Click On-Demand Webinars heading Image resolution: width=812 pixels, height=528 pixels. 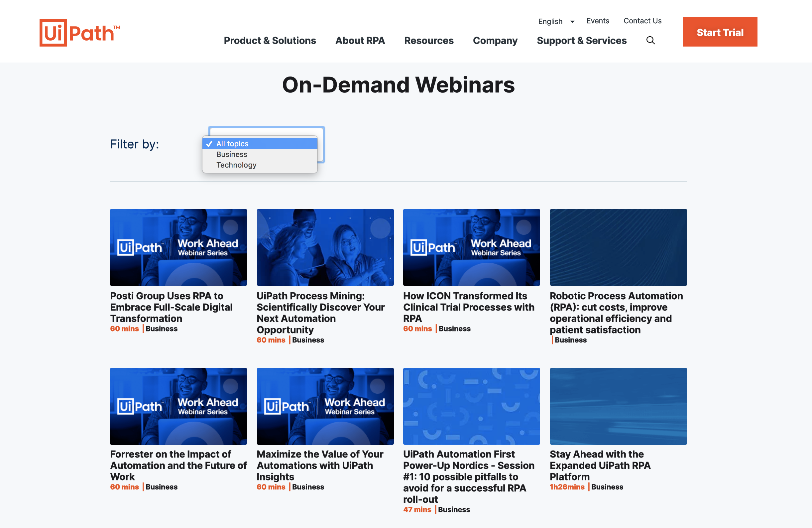(x=398, y=85)
